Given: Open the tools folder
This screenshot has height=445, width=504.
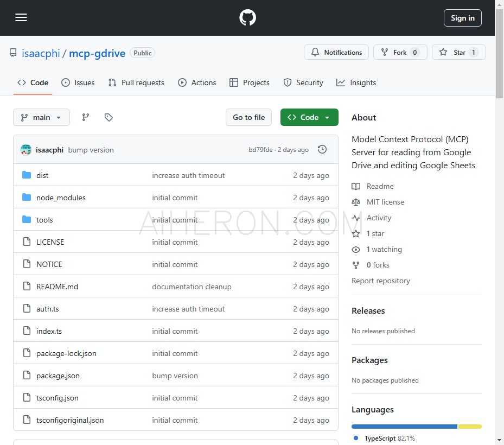Looking at the screenshot, I should pos(44,220).
